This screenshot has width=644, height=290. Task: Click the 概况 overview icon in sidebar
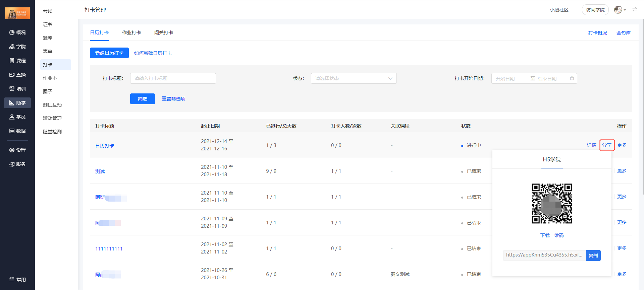(x=12, y=32)
